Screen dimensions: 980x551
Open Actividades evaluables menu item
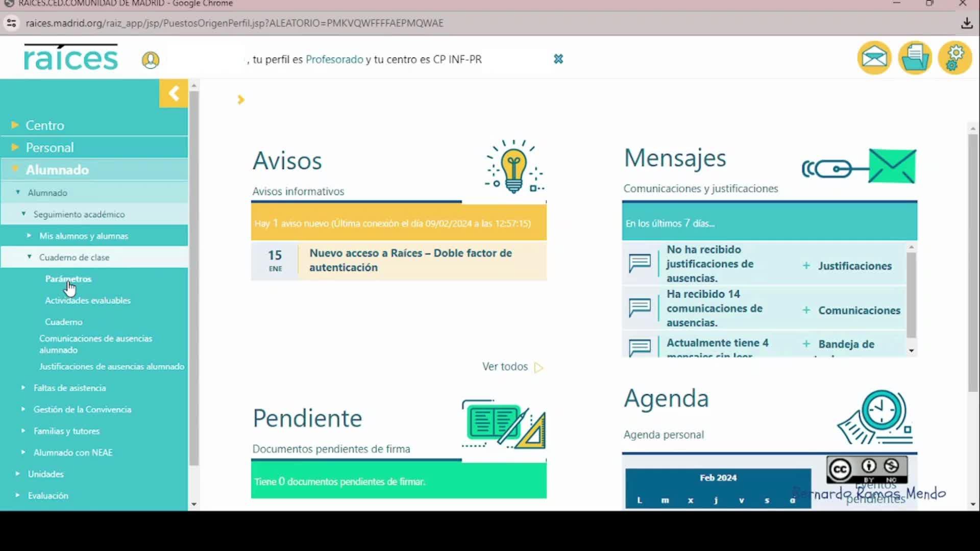click(x=88, y=300)
